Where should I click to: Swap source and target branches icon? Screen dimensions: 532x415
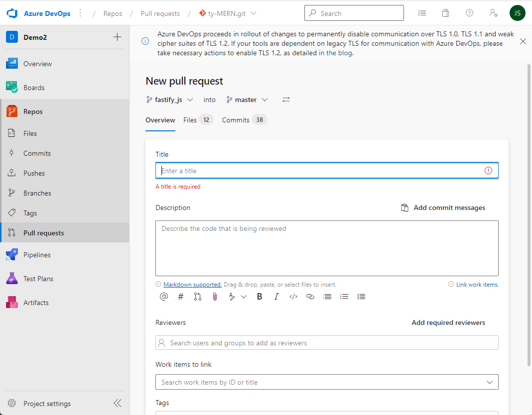click(286, 100)
